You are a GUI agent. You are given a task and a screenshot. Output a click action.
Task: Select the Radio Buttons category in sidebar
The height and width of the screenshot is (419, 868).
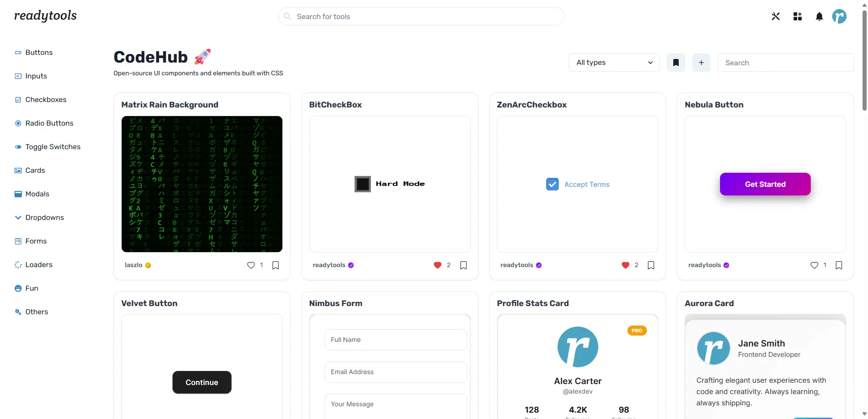(49, 123)
